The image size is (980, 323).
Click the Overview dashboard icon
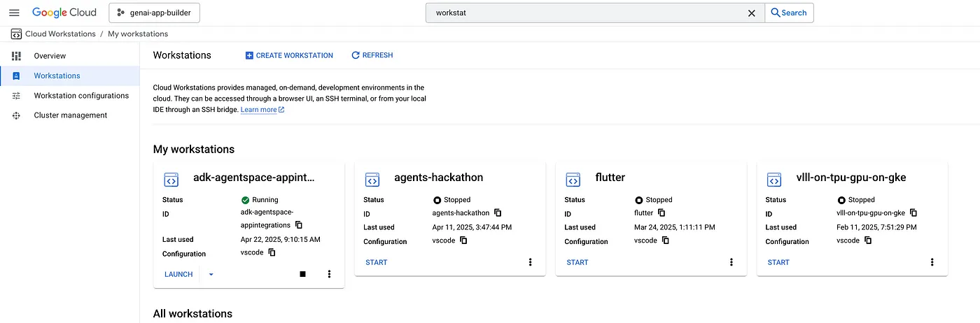tap(17, 56)
